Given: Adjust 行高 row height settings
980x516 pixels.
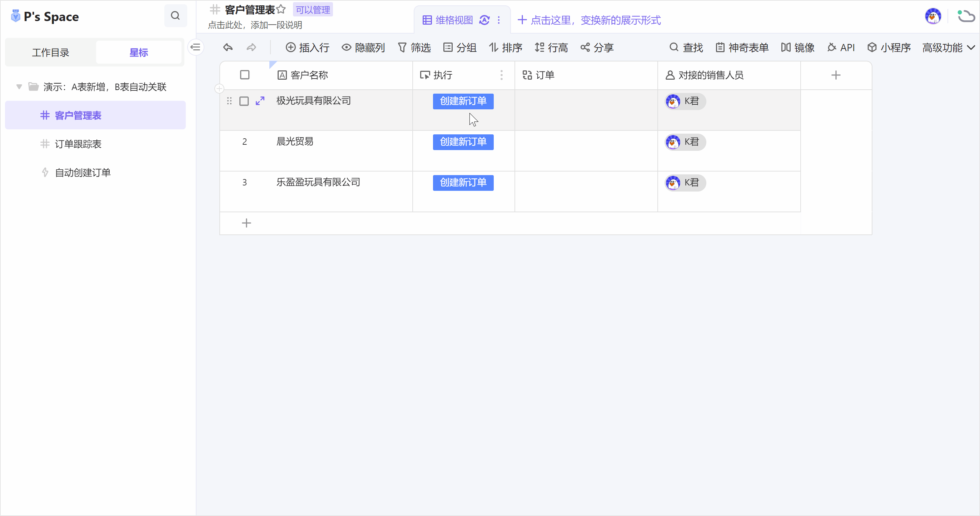Looking at the screenshot, I should [x=551, y=47].
